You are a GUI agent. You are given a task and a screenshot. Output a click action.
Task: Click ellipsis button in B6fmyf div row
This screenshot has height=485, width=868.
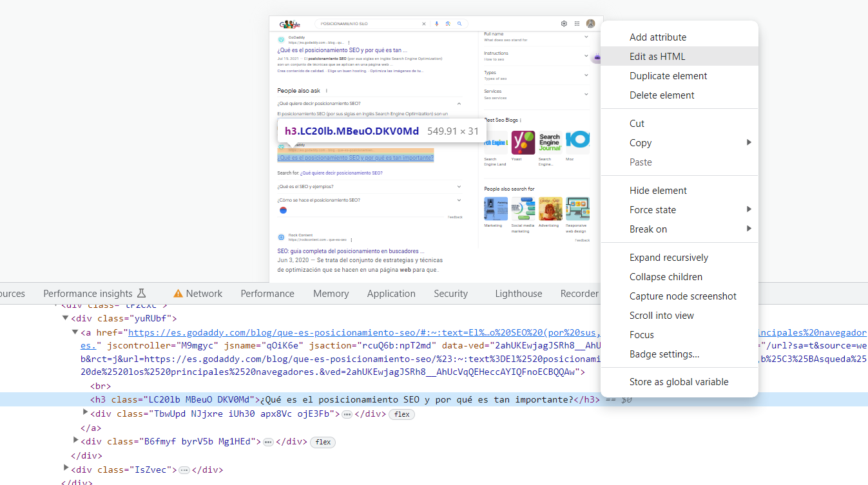point(269,442)
